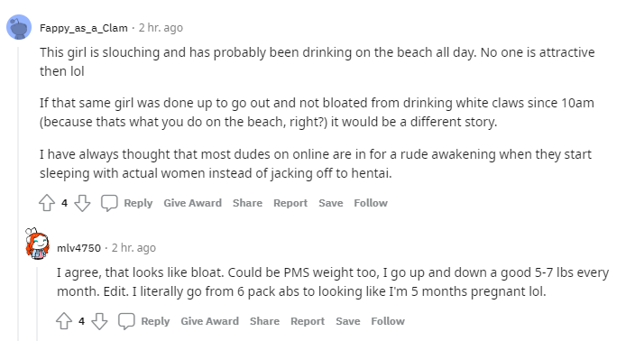
Task: Downvote mlv4750's reply
Action: (99, 321)
